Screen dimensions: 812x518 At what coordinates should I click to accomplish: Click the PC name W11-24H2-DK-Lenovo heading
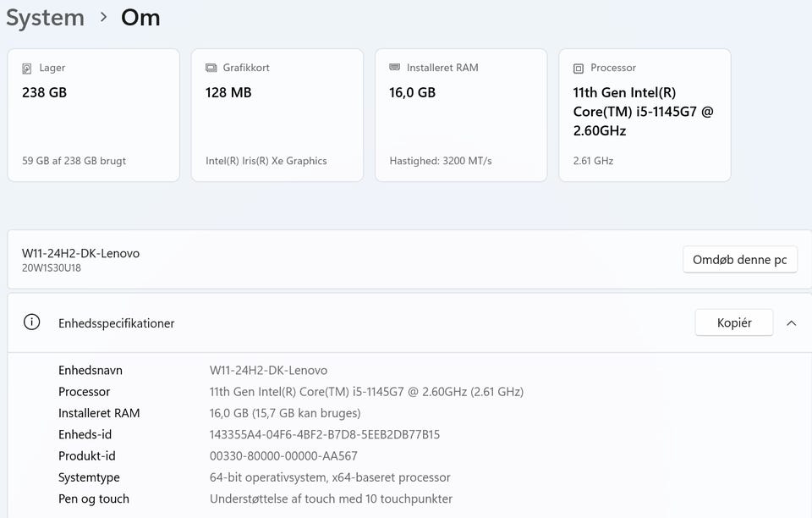pos(81,253)
